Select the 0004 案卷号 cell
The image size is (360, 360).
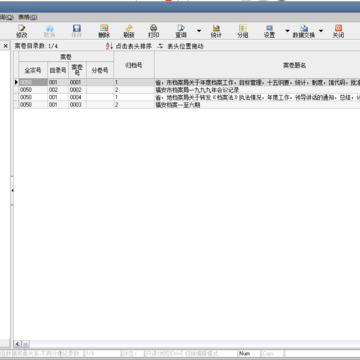(x=77, y=97)
